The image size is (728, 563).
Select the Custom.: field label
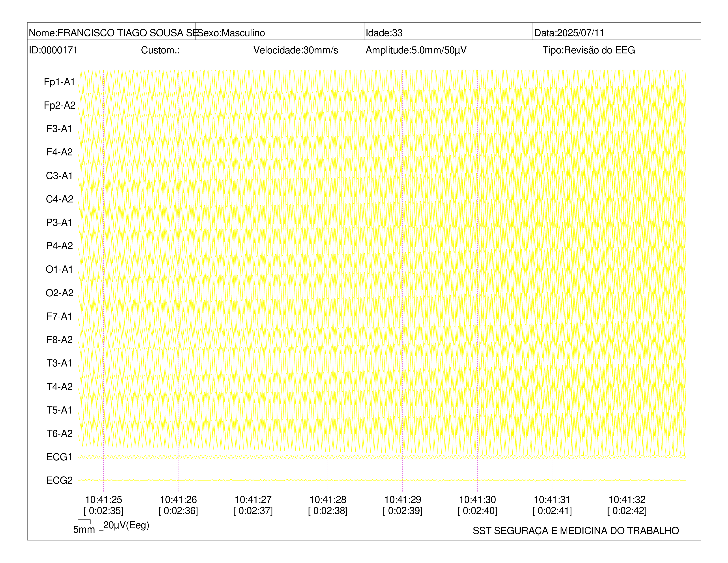160,50
